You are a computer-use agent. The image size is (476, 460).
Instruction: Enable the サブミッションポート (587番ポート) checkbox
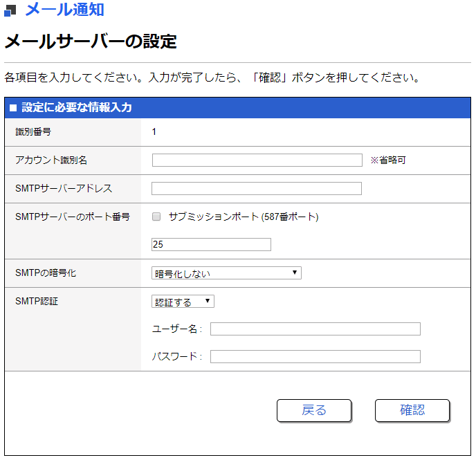pyautogui.click(x=156, y=217)
